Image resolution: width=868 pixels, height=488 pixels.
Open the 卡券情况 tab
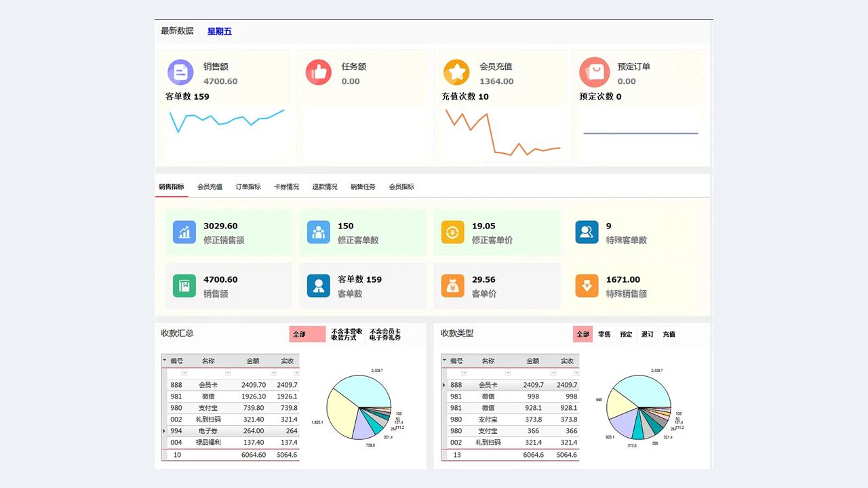(286, 186)
